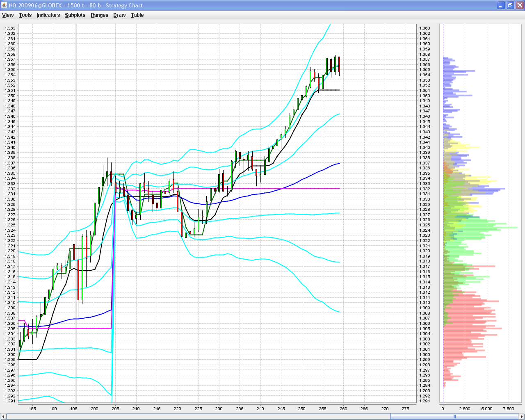Open the Table menu
Screen dimensions: 525x420
click(137, 15)
